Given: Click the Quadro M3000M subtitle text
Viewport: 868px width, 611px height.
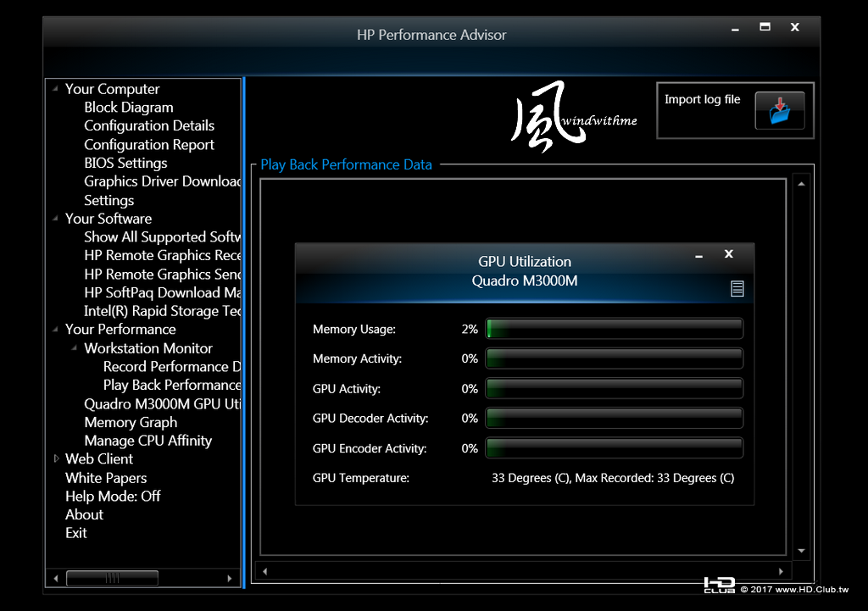Looking at the screenshot, I should coord(524,281).
